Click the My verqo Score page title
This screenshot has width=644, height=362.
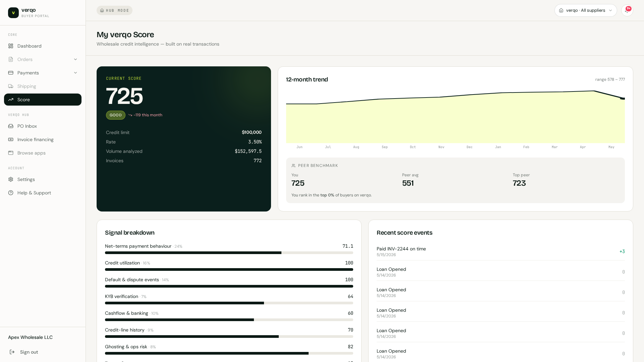coord(125,35)
